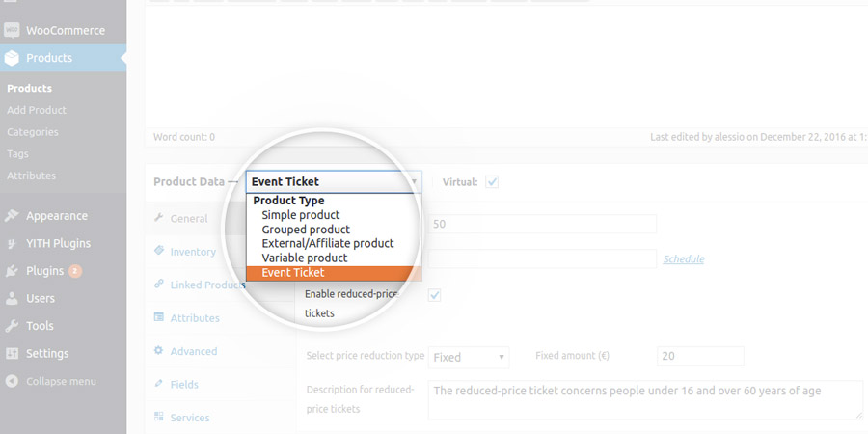Click the WooCommerce icon in sidebar
The height and width of the screenshot is (434, 868).
[x=12, y=30]
